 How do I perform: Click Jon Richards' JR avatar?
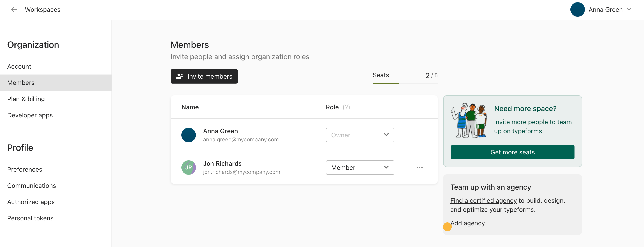coord(189,168)
